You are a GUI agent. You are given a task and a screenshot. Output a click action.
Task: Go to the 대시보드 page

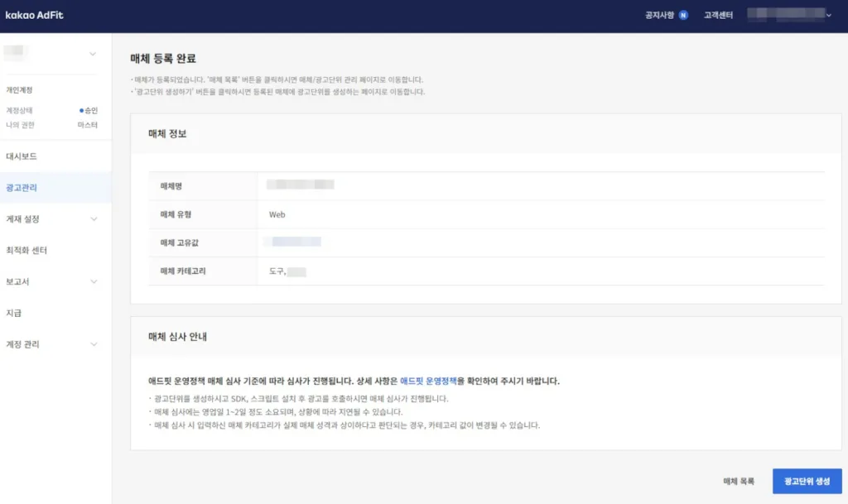click(x=32, y=156)
